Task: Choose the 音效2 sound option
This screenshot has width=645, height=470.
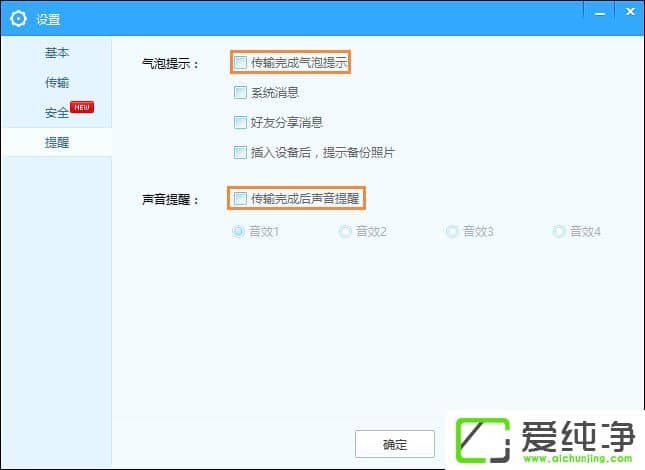Action: click(x=345, y=232)
